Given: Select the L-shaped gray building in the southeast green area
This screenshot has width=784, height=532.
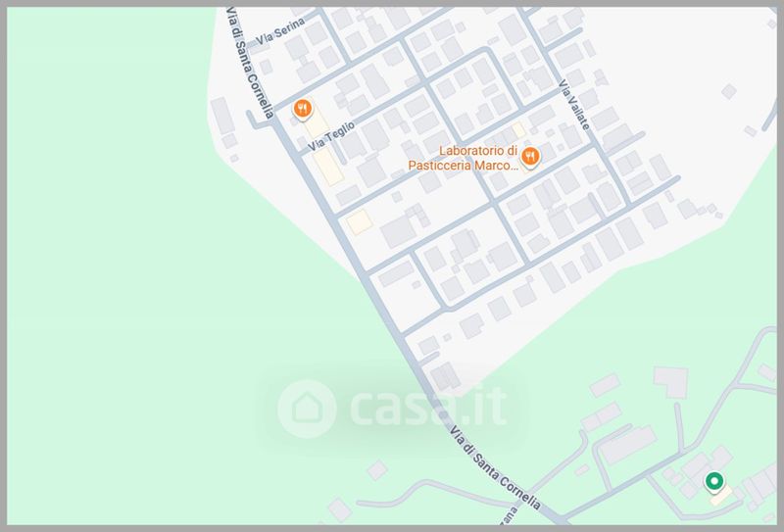Looking at the screenshot, I should coord(670,381).
